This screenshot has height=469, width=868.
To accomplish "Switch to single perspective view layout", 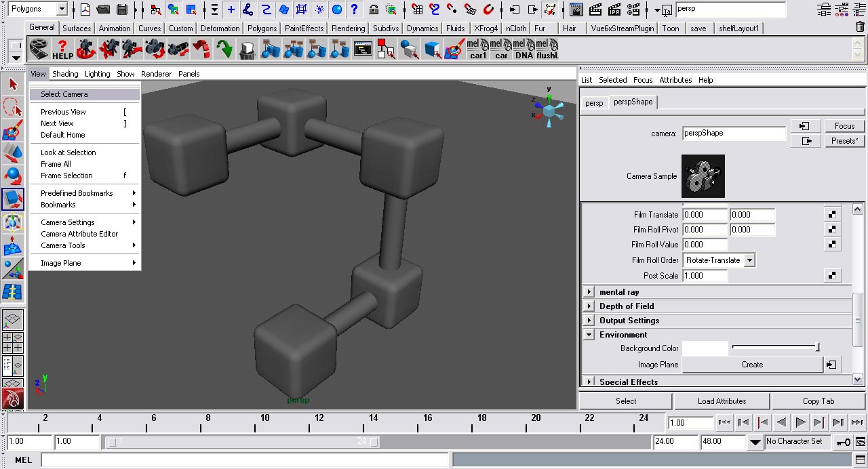I will 13,320.
